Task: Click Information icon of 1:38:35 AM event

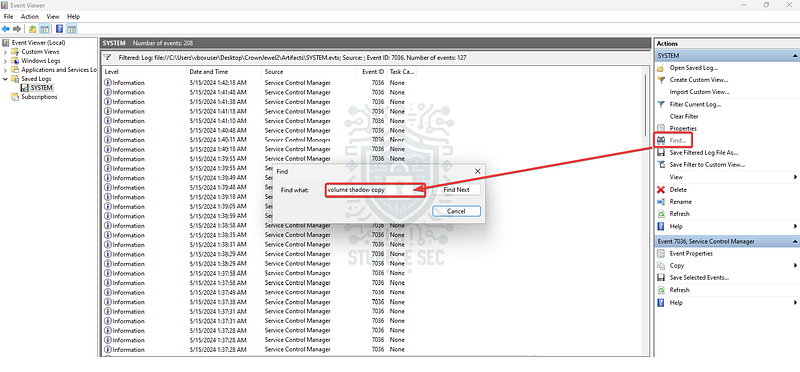Action: (108, 235)
